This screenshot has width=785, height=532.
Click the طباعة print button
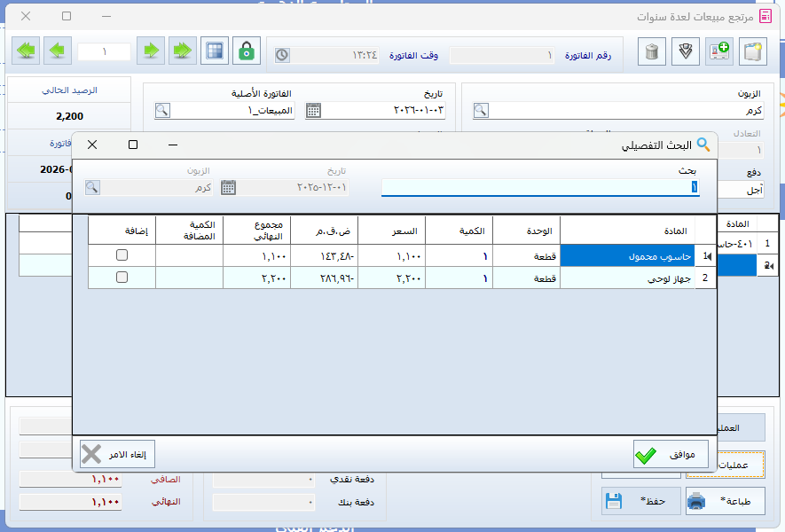click(725, 501)
